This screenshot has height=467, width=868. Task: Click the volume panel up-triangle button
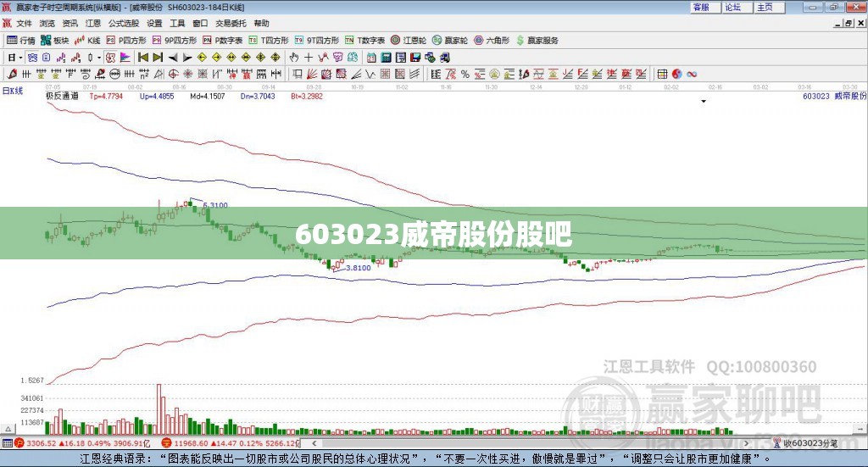(x=8, y=428)
